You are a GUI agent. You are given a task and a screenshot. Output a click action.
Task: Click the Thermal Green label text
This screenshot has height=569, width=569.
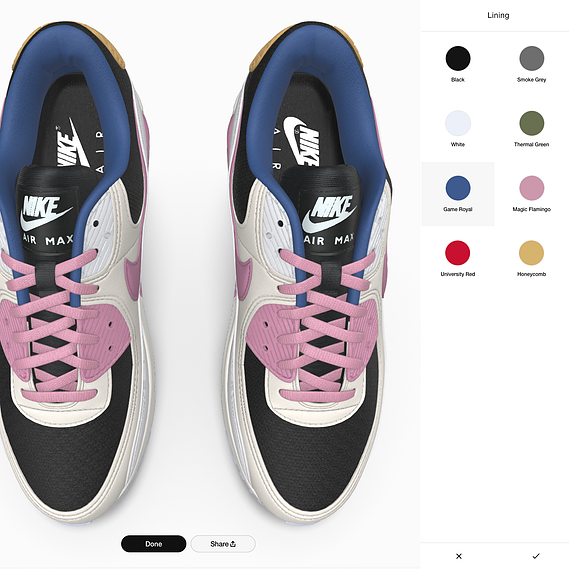(x=531, y=144)
